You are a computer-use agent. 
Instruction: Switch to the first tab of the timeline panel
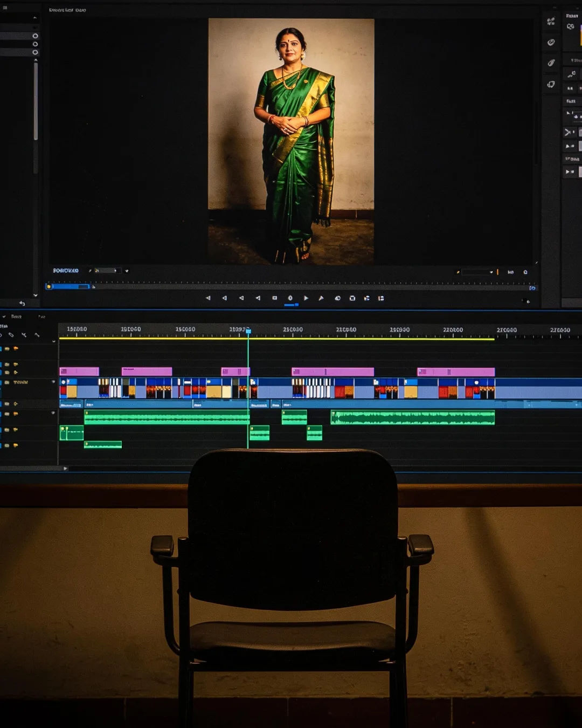(x=17, y=317)
